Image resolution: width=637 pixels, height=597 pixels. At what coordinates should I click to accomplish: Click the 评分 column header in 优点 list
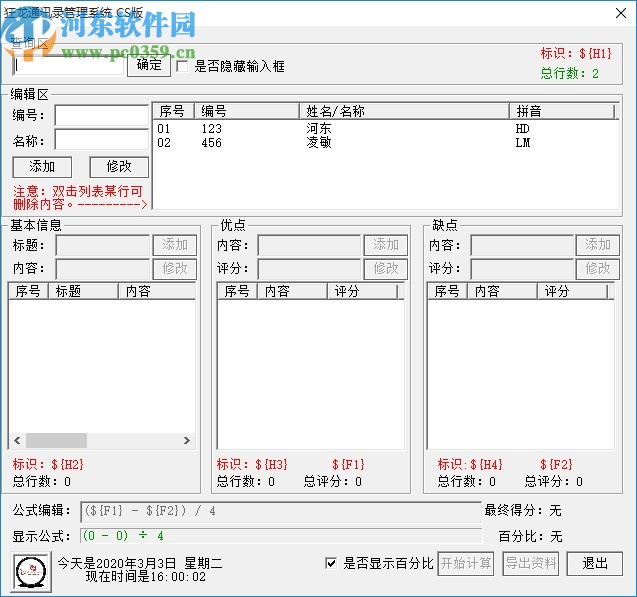click(362, 291)
